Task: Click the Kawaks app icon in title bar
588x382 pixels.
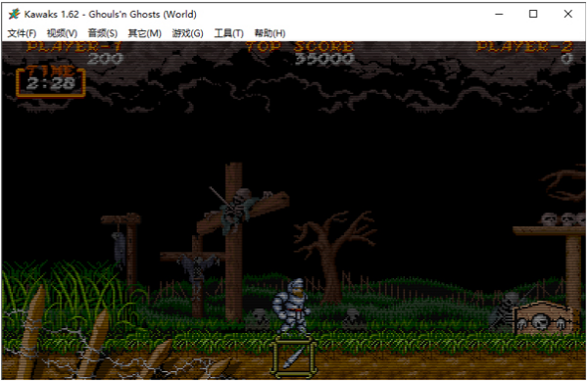Action: tap(14, 15)
